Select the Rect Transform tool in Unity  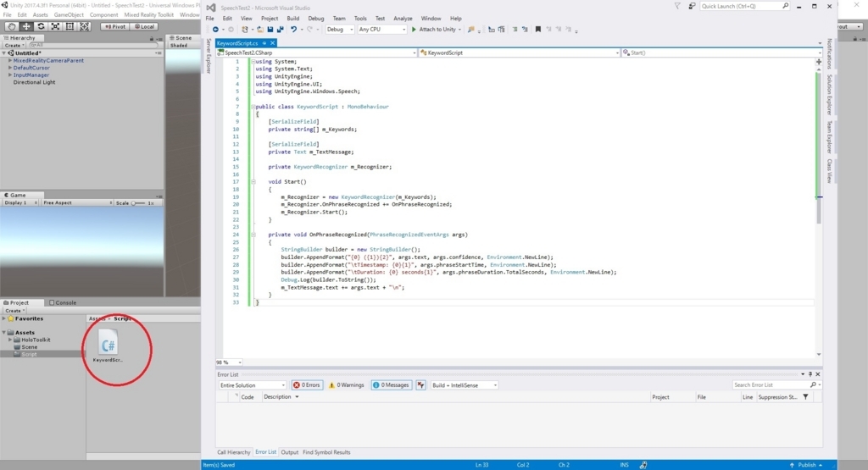tap(70, 26)
